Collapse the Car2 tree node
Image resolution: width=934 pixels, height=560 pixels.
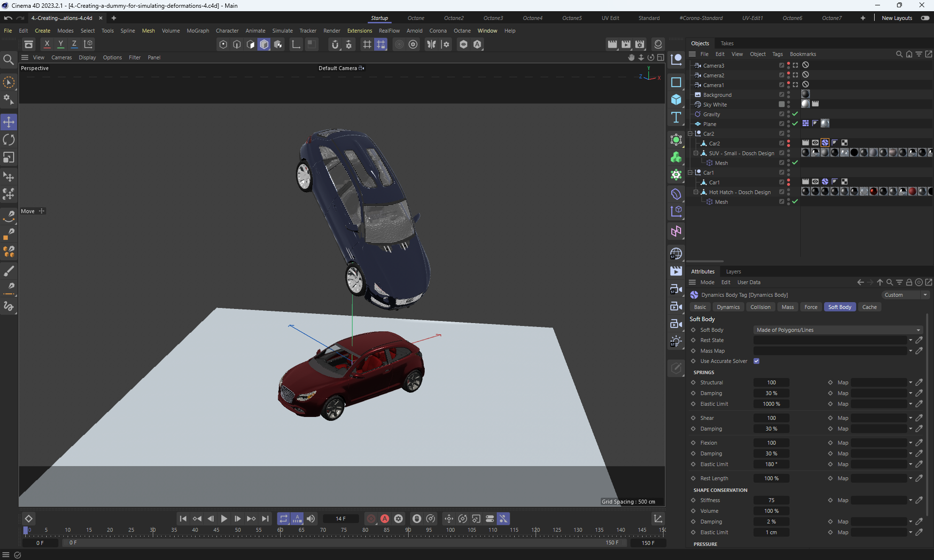pyautogui.click(x=690, y=134)
